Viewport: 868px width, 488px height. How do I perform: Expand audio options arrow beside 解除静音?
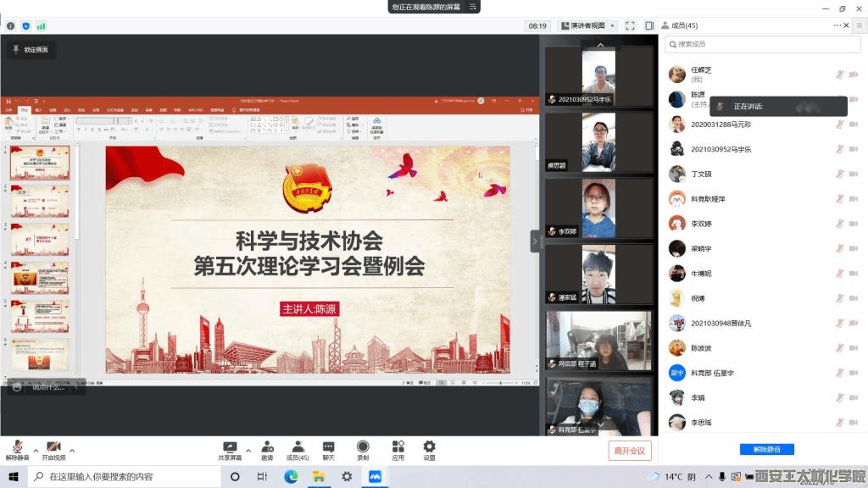(36, 450)
